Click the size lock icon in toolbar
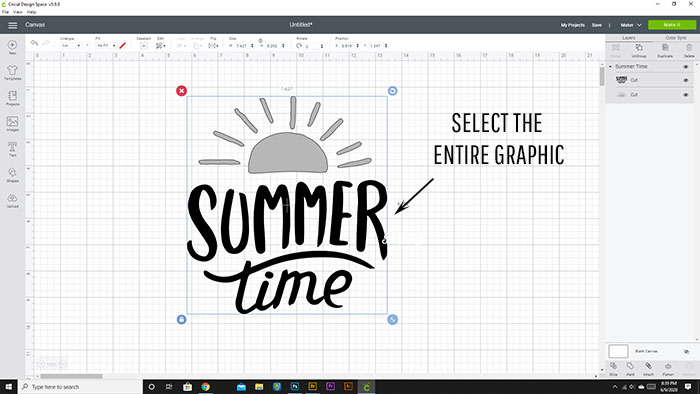Viewport: 700px width, 394px height. [260, 41]
